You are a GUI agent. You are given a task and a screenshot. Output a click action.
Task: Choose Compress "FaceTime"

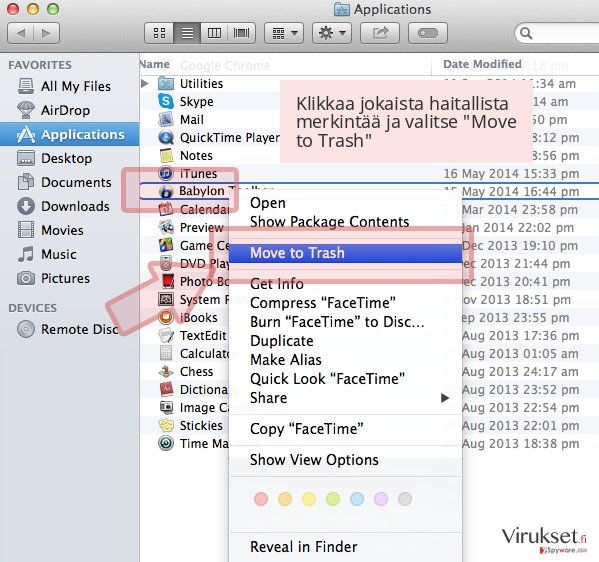point(345,303)
